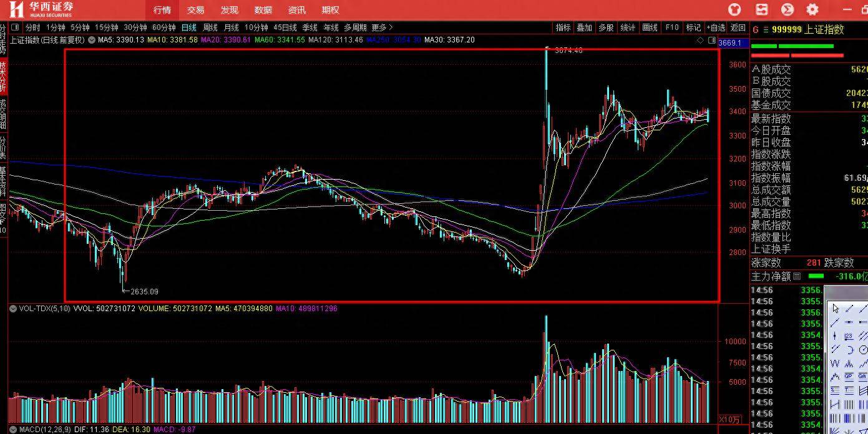Expand 更多 to show more periods
868x434 pixels.
click(382, 27)
